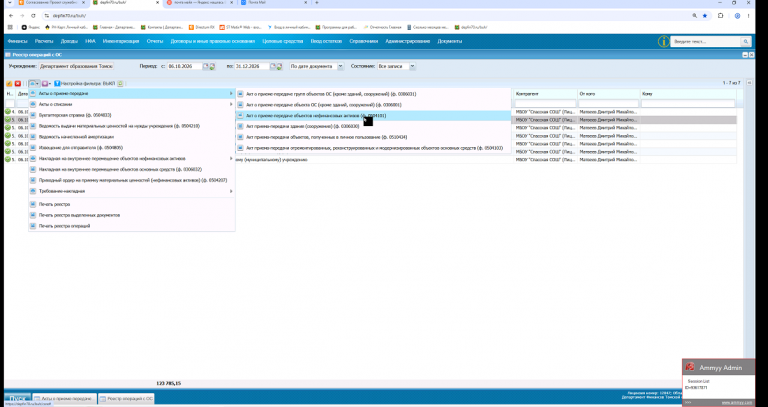Select 'Ведомость выдачи материальных ценностей' entry
768x407 pixels.
click(132, 126)
